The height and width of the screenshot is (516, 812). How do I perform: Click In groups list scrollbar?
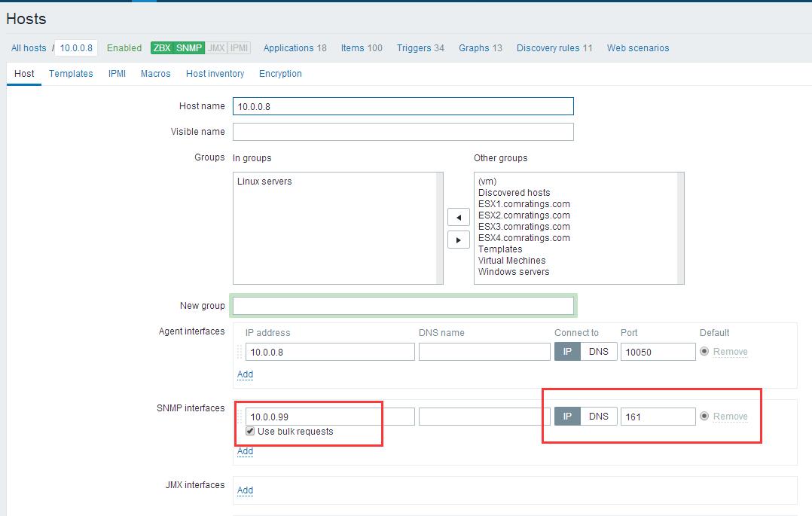point(440,228)
